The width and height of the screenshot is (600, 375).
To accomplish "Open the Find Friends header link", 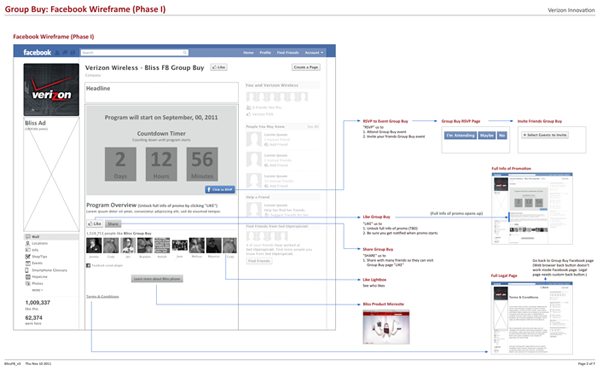I will pyautogui.click(x=288, y=52).
